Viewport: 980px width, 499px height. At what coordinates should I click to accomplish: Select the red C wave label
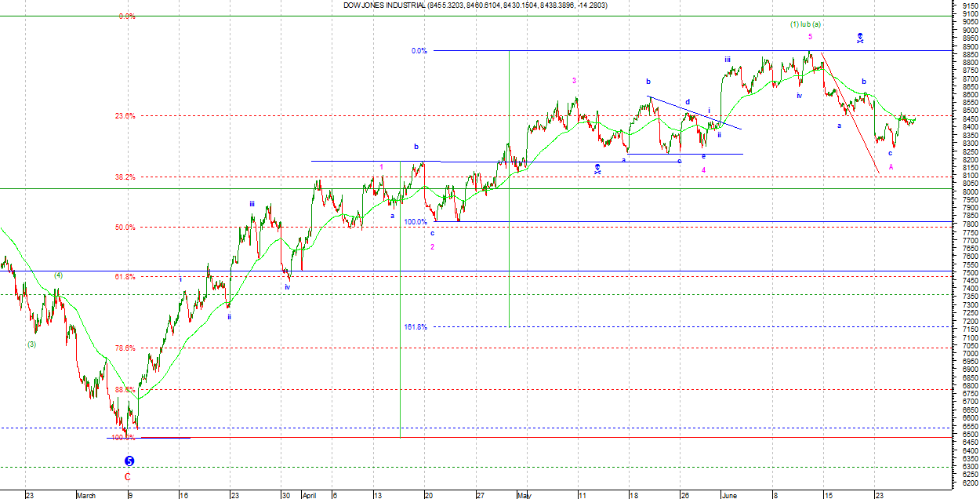(x=128, y=476)
